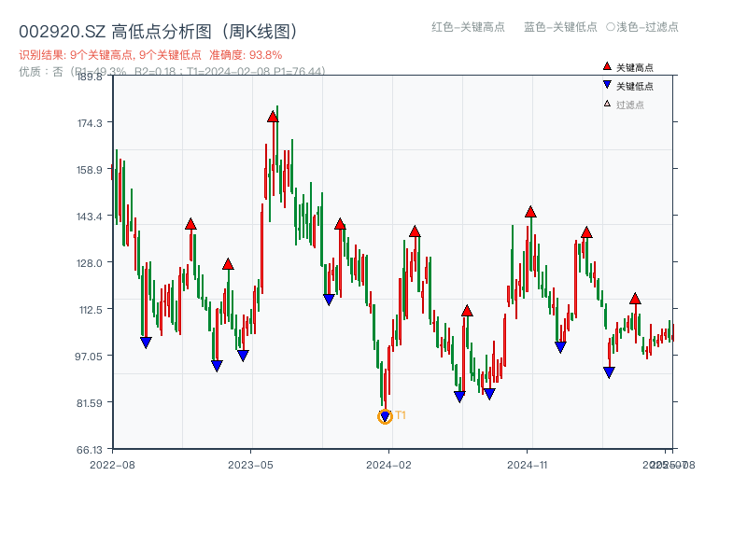
Task: Click the orange T1 label
Action: coord(401,415)
